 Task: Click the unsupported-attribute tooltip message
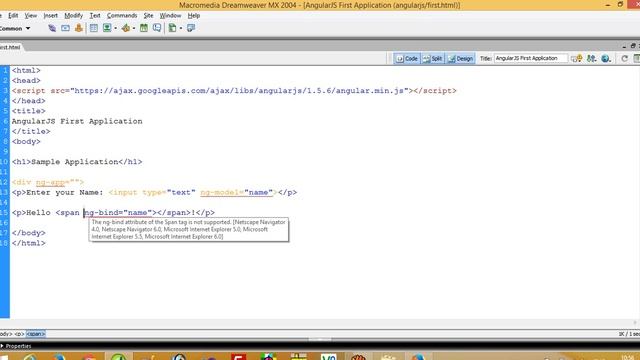[x=189, y=229]
